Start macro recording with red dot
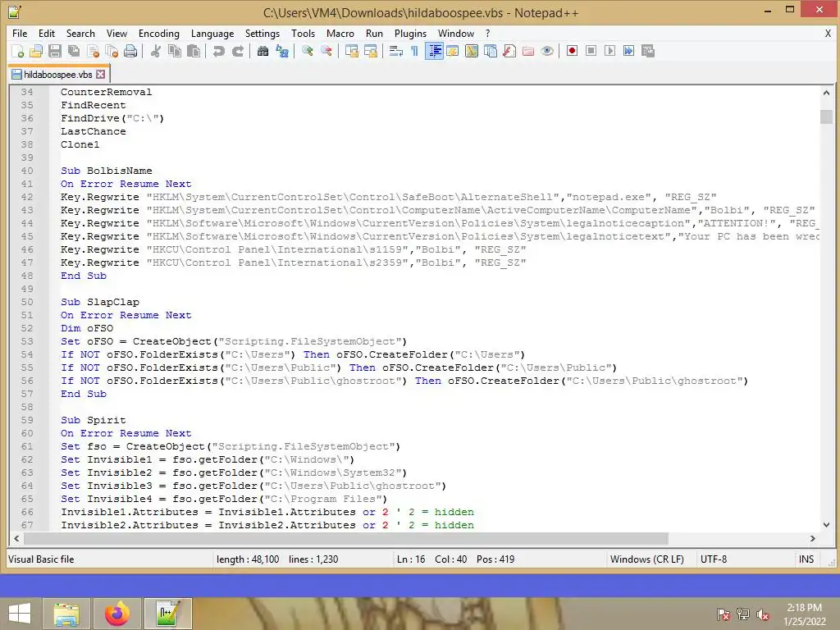The height and width of the screenshot is (630, 840). pos(572,51)
